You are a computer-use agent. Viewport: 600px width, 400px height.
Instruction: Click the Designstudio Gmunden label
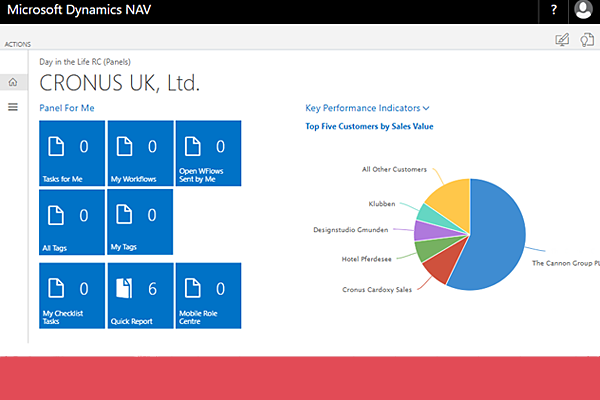click(351, 230)
